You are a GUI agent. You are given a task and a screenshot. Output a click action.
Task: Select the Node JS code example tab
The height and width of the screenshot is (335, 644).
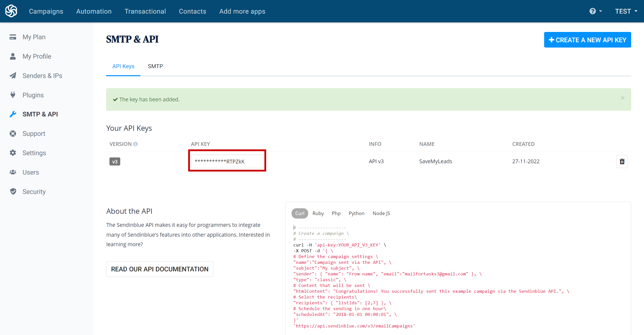[381, 213]
